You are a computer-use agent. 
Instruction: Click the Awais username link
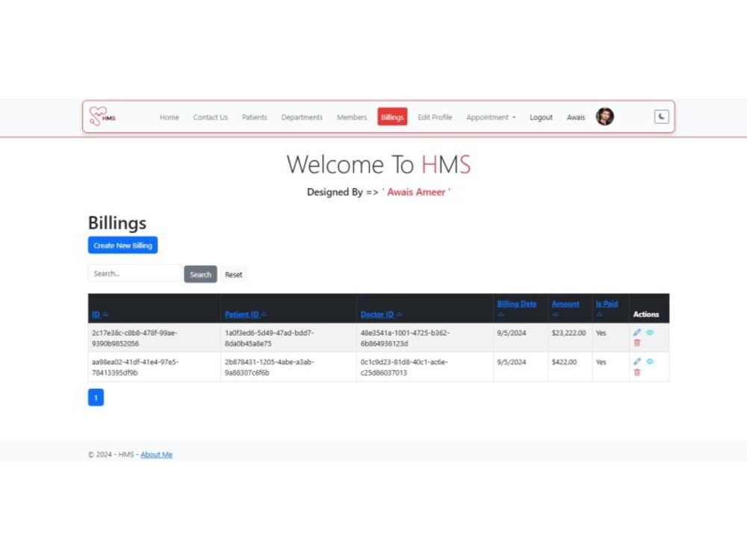coord(575,117)
